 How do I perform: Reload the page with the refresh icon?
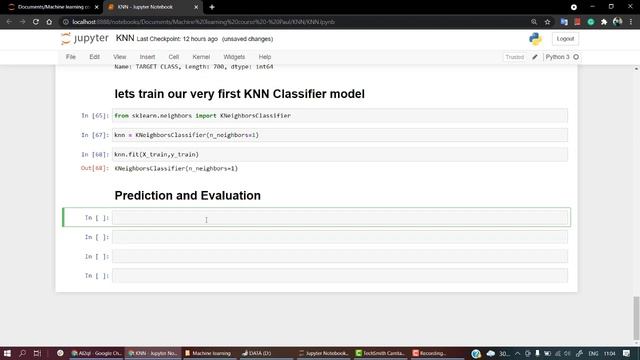tap(36, 22)
